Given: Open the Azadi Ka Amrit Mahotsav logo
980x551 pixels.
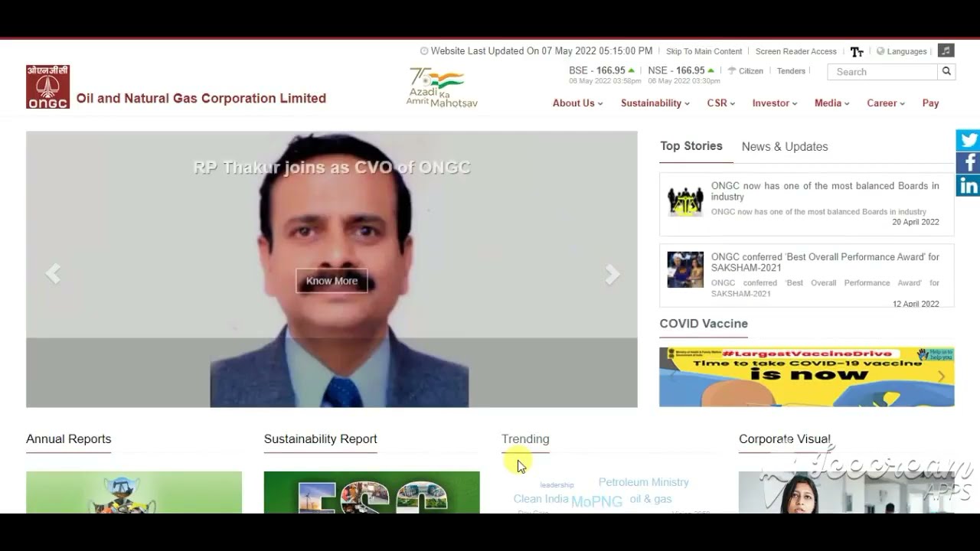Looking at the screenshot, I should tap(442, 87).
